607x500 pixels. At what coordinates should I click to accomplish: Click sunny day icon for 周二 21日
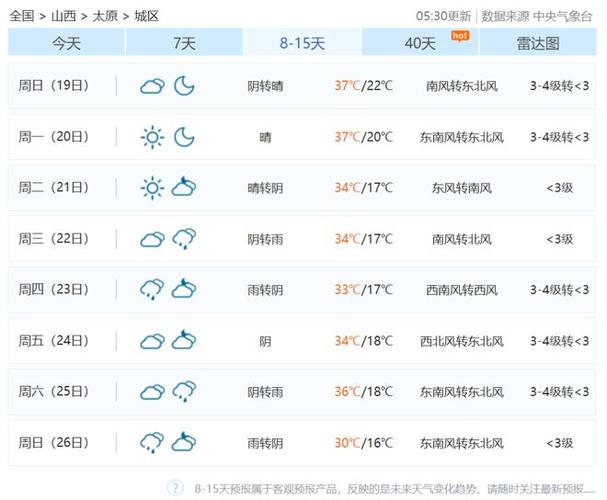tap(153, 188)
